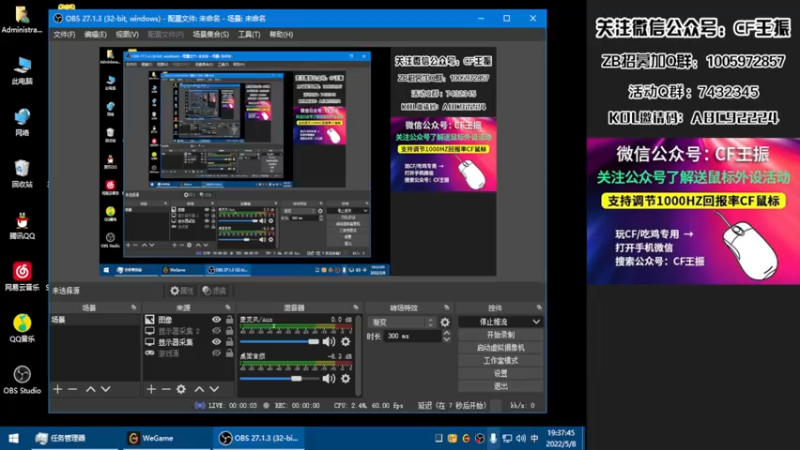
Task: Click 退出 to exit OBS
Action: tap(501, 386)
